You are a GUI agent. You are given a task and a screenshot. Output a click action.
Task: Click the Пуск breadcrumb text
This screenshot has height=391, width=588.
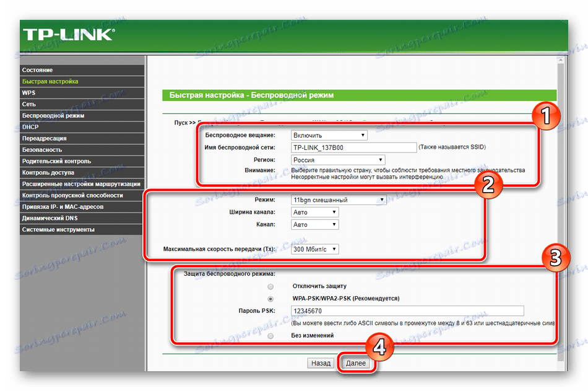click(181, 123)
